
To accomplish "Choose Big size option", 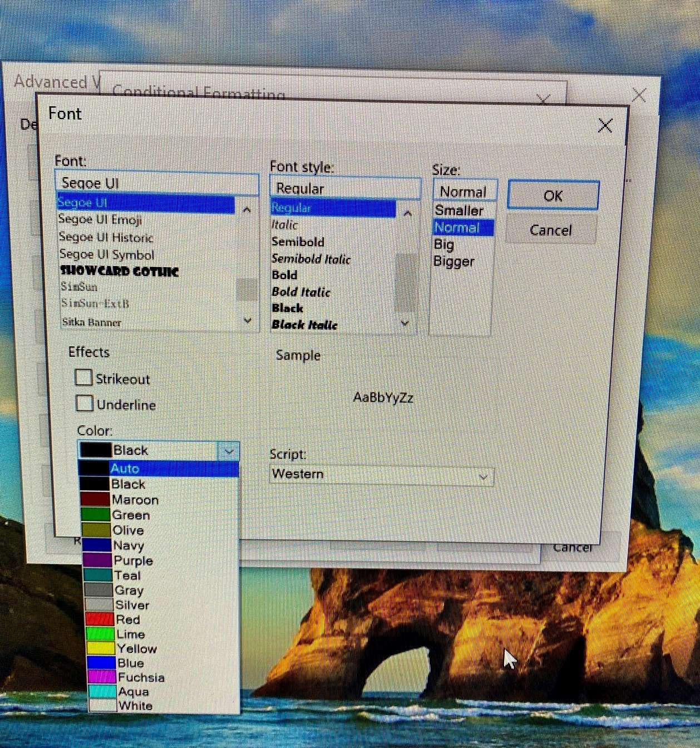I will pos(444,244).
